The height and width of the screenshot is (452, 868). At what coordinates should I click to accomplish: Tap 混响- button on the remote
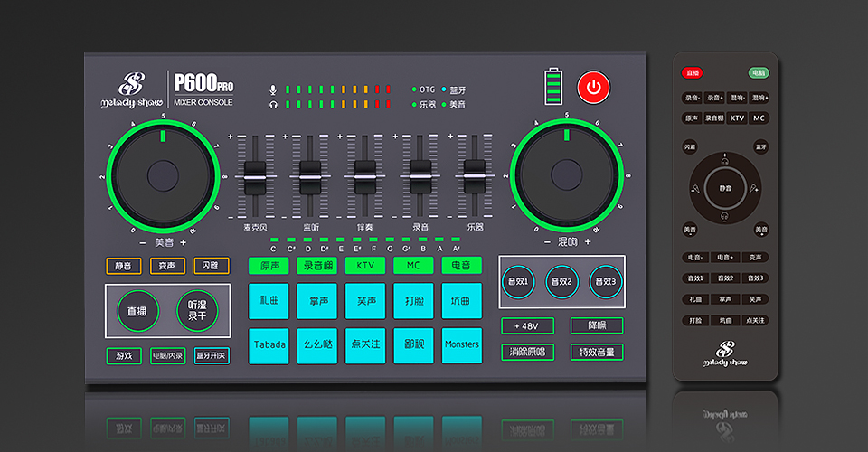[x=738, y=98]
